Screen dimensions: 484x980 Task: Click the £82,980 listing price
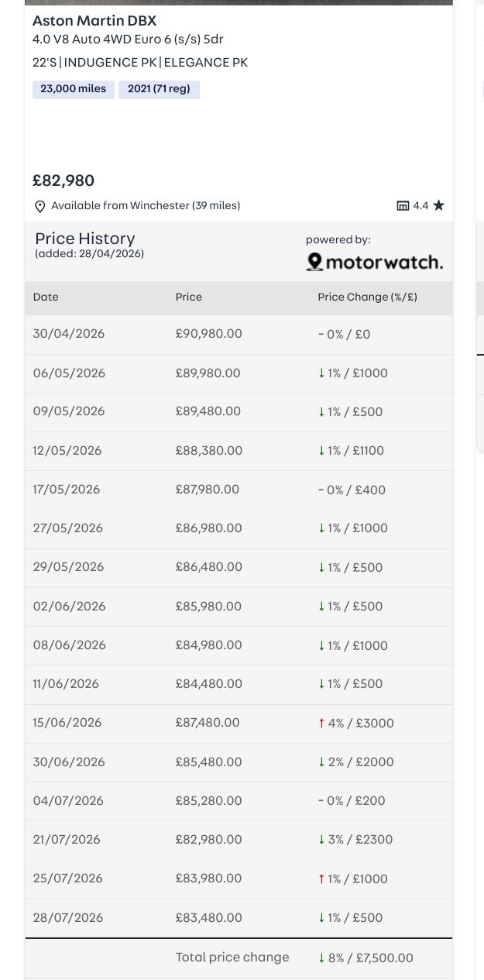64,181
